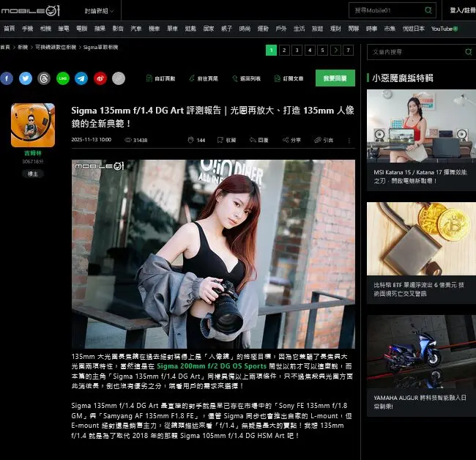Image resolution: width=476 pixels, height=460 pixels.
Task: Share the article via Facebook icon
Action: [x=7, y=78]
